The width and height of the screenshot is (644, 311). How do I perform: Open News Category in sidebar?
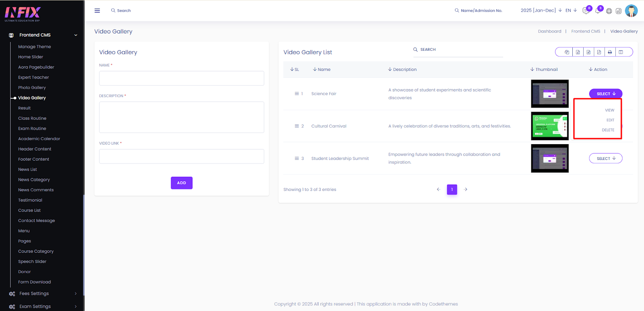click(34, 180)
